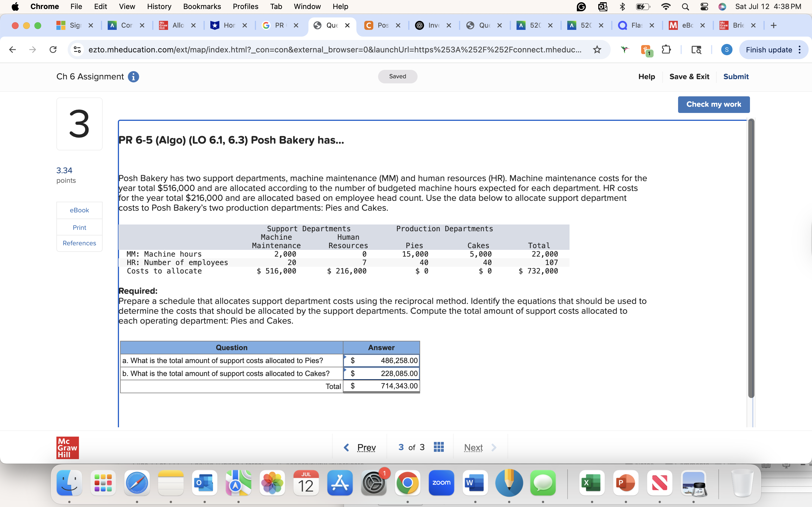Open a new browser tab with the plus icon
Image resolution: width=812 pixels, height=507 pixels.
pyautogui.click(x=774, y=25)
